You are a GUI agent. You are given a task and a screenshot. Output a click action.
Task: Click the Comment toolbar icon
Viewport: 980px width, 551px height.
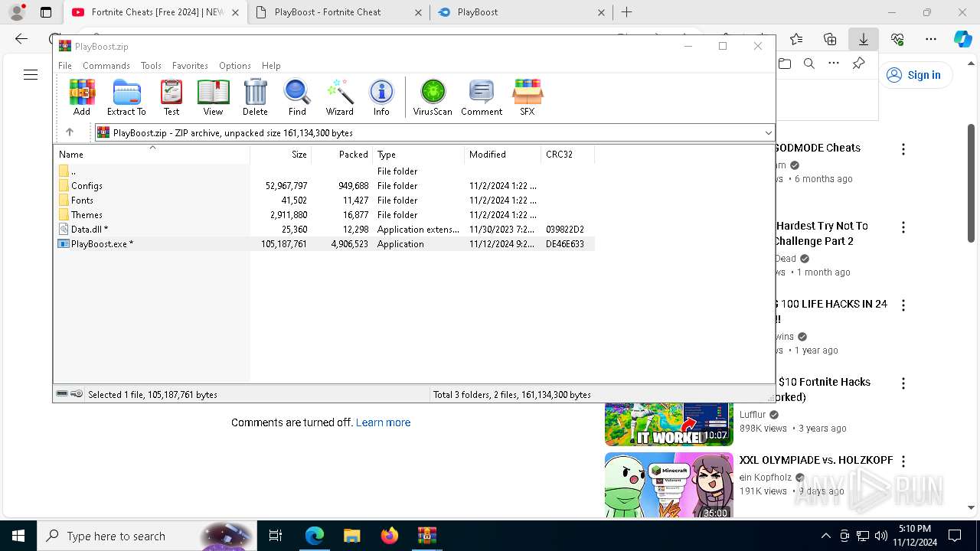(x=482, y=97)
